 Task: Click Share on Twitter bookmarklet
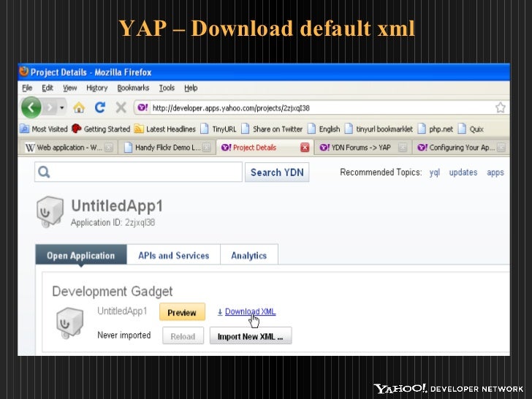[x=272, y=129]
